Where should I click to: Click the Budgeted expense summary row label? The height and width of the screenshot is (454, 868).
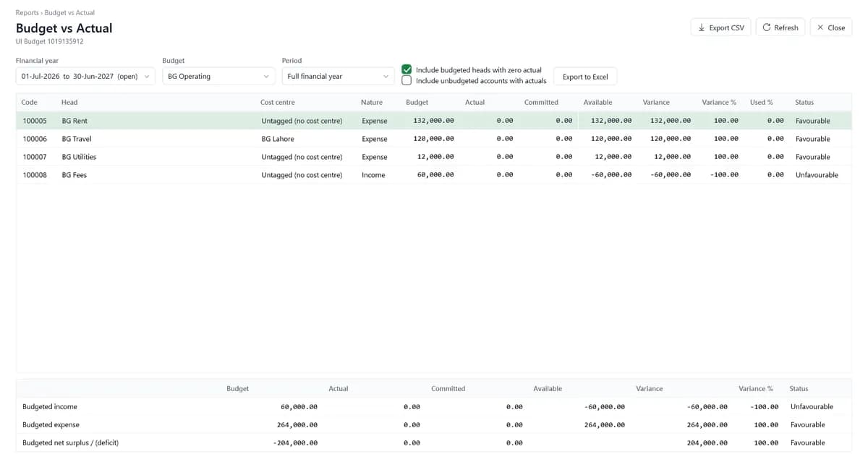pyautogui.click(x=51, y=424)
